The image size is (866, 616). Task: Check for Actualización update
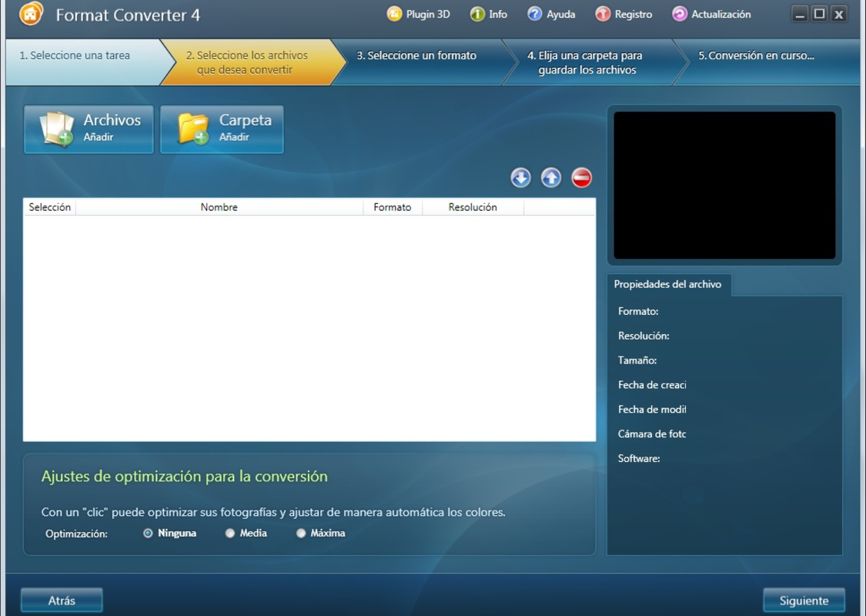pyautogui.click(x=711, y=15)
